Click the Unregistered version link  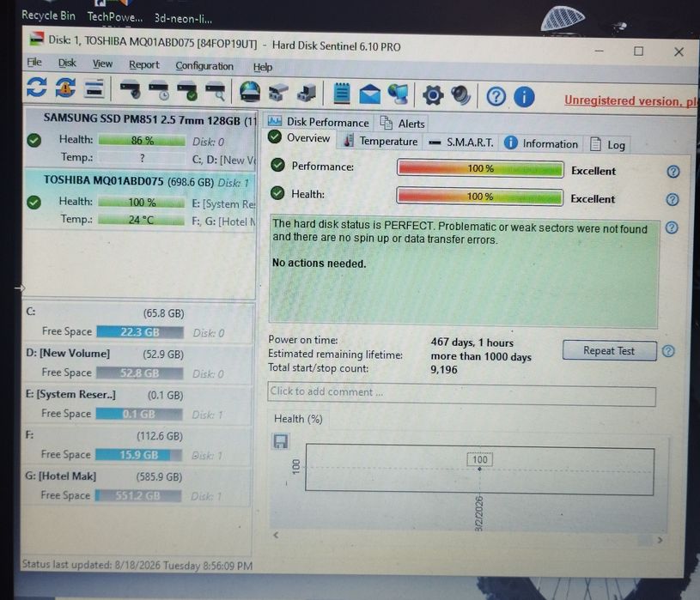tap(630, 101)
